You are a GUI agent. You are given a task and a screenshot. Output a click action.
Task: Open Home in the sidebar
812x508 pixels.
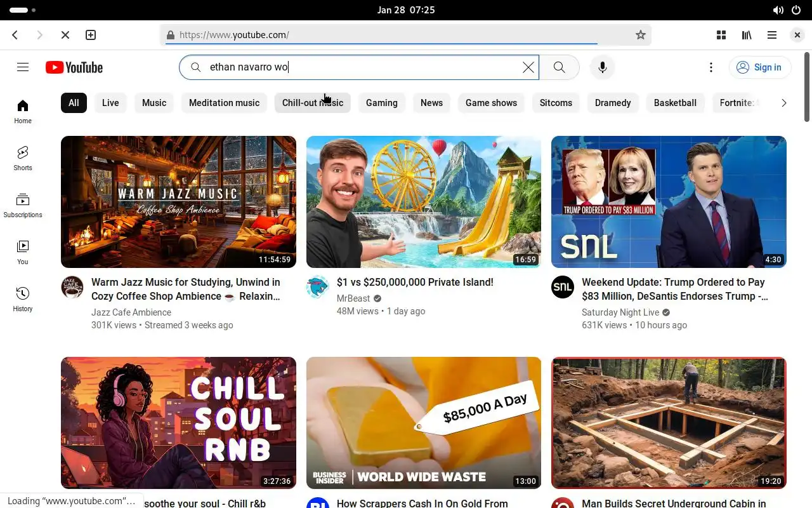point(23,112)
